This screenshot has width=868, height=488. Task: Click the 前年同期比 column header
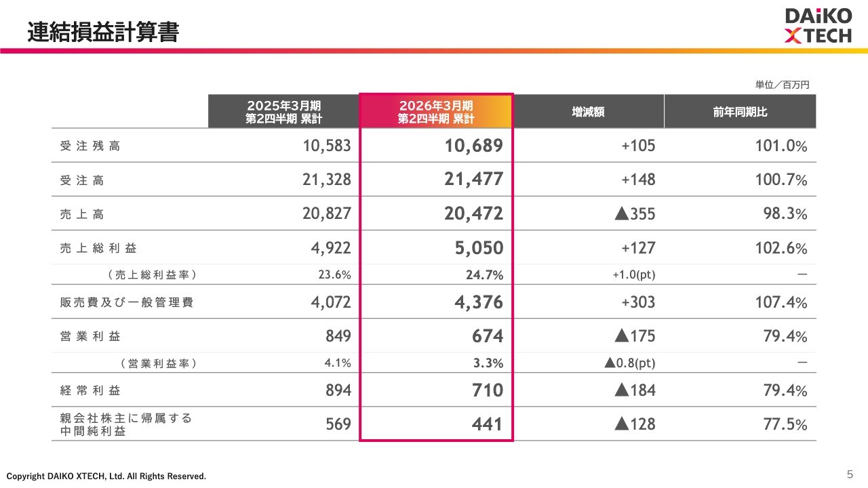coord(740,112)
